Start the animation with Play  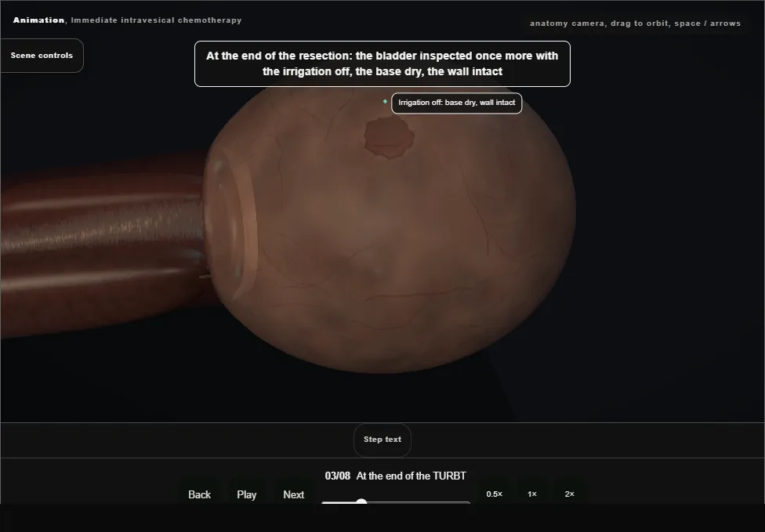(247, 494)
